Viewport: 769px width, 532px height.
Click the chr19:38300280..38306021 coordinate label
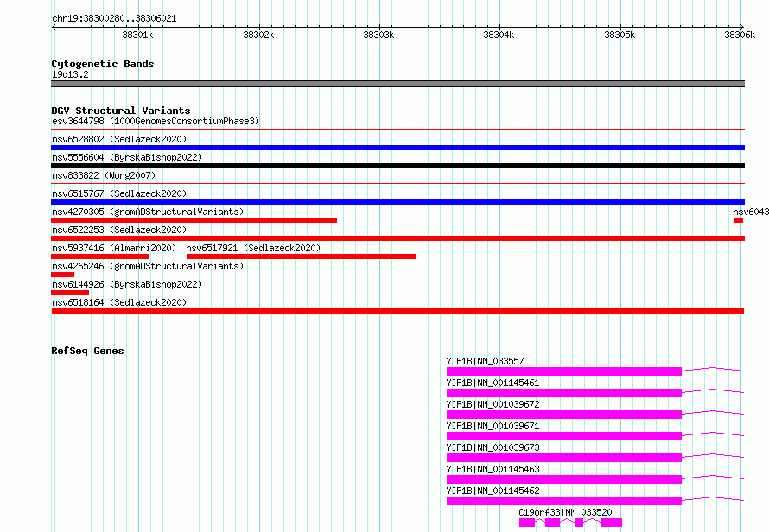coord(114,19)
